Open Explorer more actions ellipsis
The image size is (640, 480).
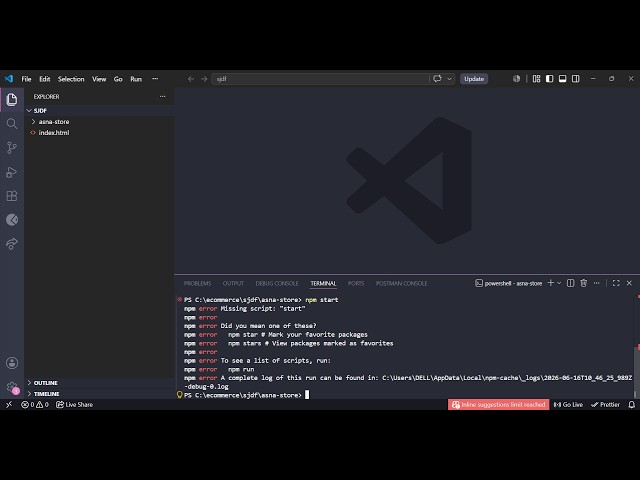162,97
